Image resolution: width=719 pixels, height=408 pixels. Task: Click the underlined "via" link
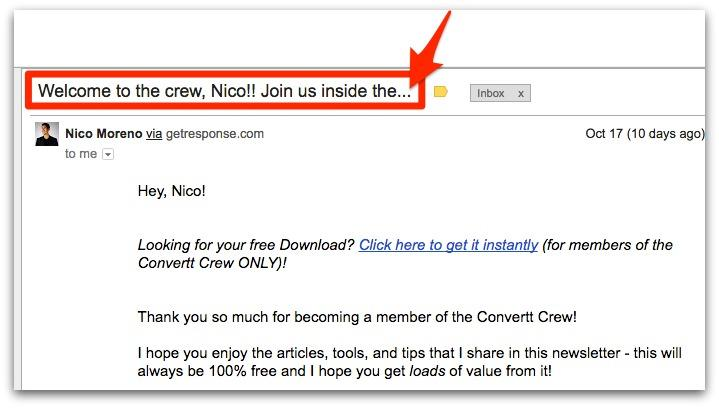154,133
